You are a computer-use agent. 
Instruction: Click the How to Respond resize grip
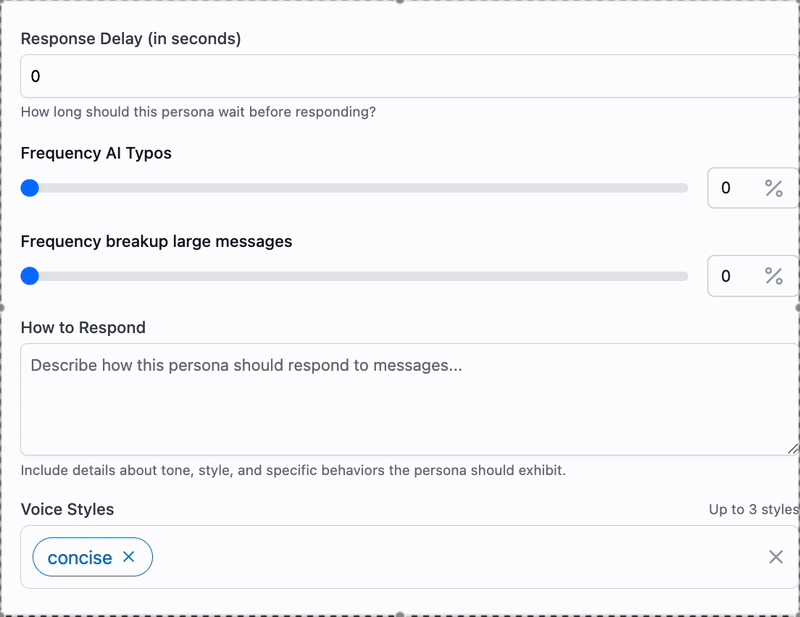coord(792,449)
